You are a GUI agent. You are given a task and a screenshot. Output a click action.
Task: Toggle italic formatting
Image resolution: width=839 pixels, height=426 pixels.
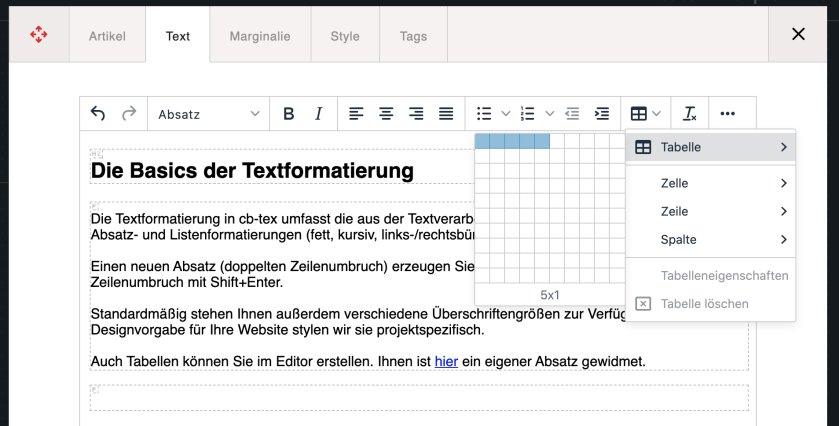[x=319, y=114]
